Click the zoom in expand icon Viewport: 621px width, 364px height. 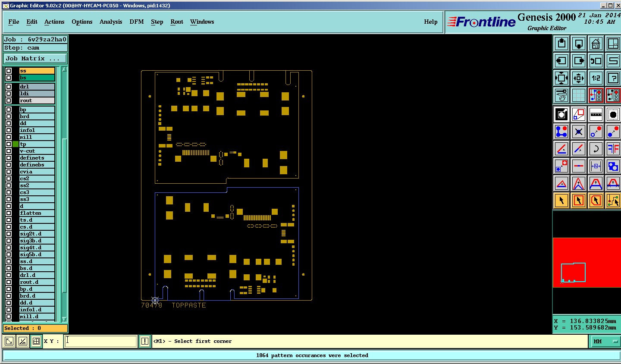pyautogui.click(x=561, y=78)
